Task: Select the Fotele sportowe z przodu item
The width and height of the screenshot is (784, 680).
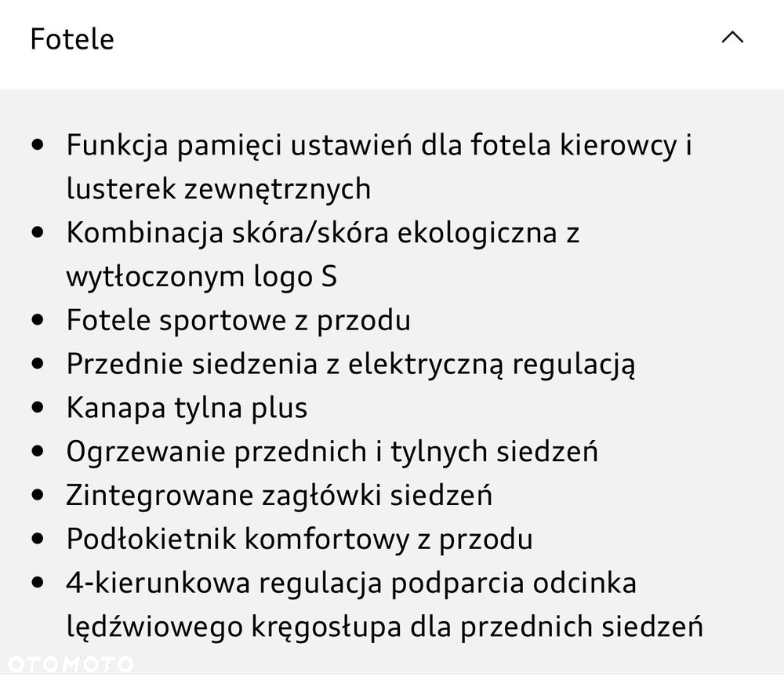Action: (x=238, y=320)
